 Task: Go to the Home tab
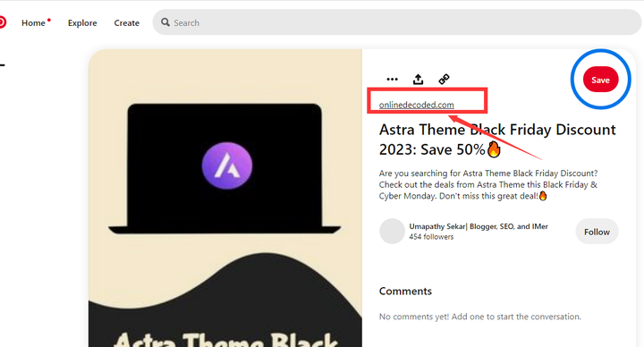33,23
